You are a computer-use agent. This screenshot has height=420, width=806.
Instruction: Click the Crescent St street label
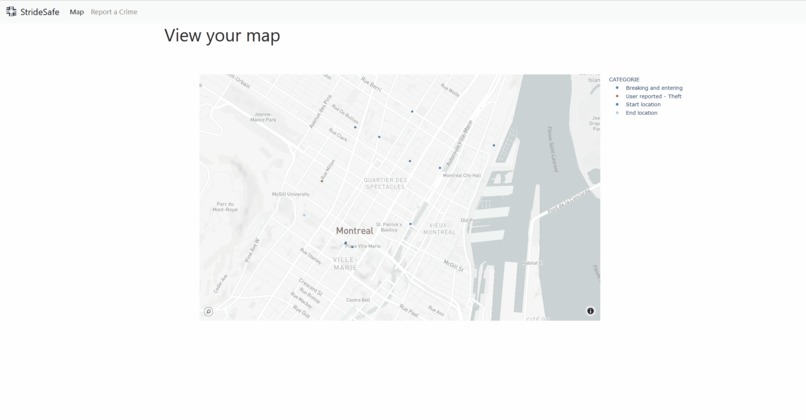pyautogui.click(x=310, y=286)
